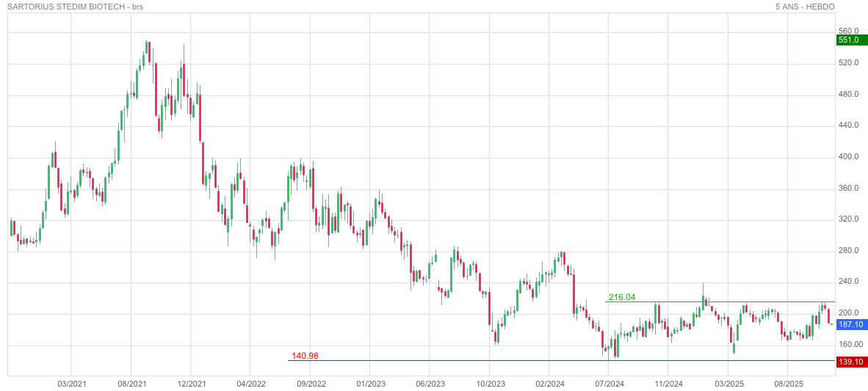Click the 09/2022 date on the time axis

pyautogui.click(x=311, y=384)
